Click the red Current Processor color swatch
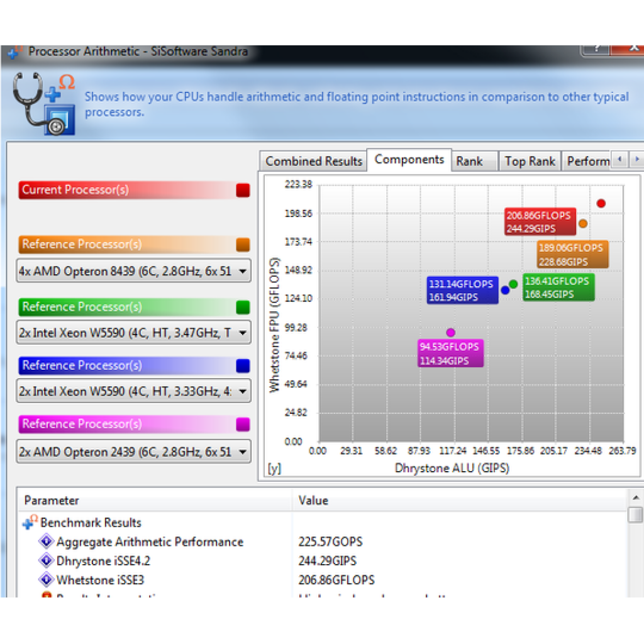Screen dimensions: 644x644 (243, 190)
